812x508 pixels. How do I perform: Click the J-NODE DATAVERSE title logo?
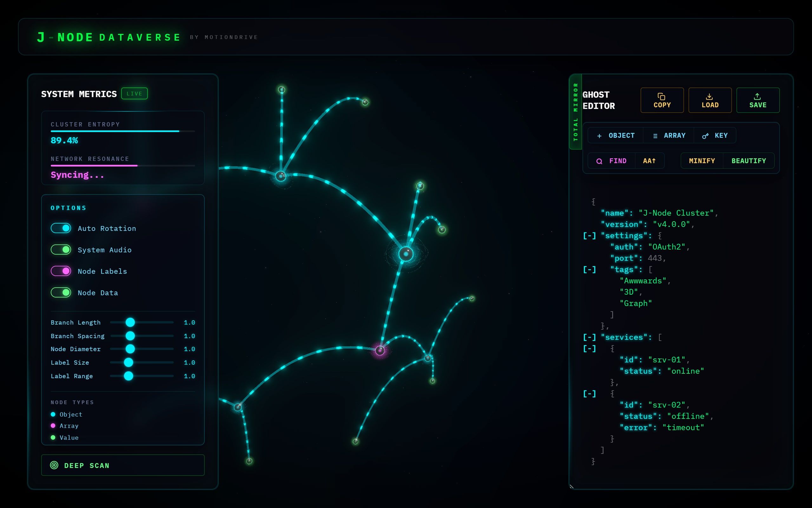pos(109,37)
